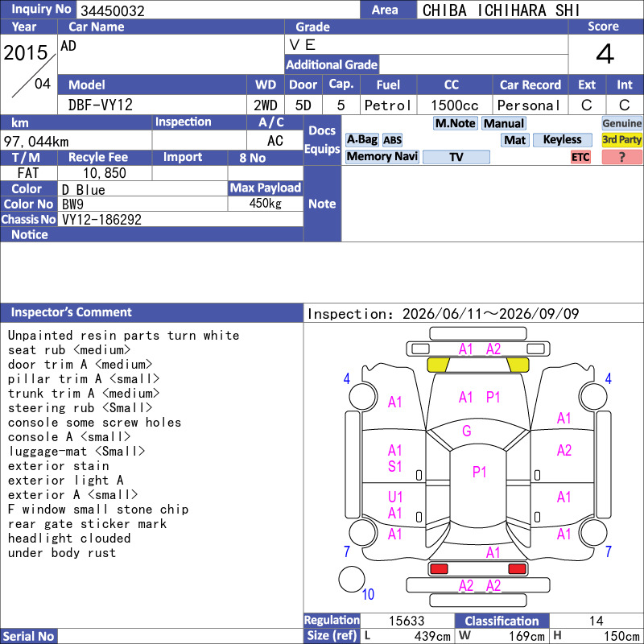Screen dimensions: 644x644
Task: Select the spare tire circle labeled 10
Action: coord(352,579)
